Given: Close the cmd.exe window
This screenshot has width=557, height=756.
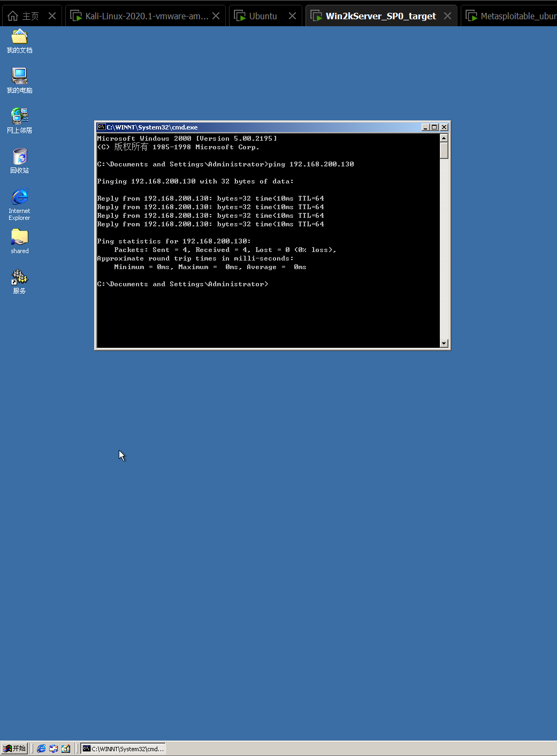Looking at the screenshot, I should click(444, 127).
